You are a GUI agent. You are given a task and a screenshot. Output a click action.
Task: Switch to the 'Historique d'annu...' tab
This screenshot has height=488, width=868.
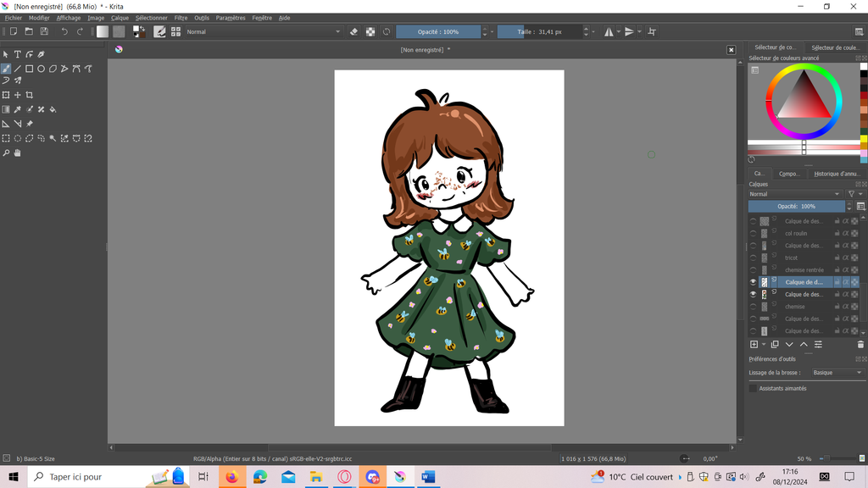click(x=837, y=174)
